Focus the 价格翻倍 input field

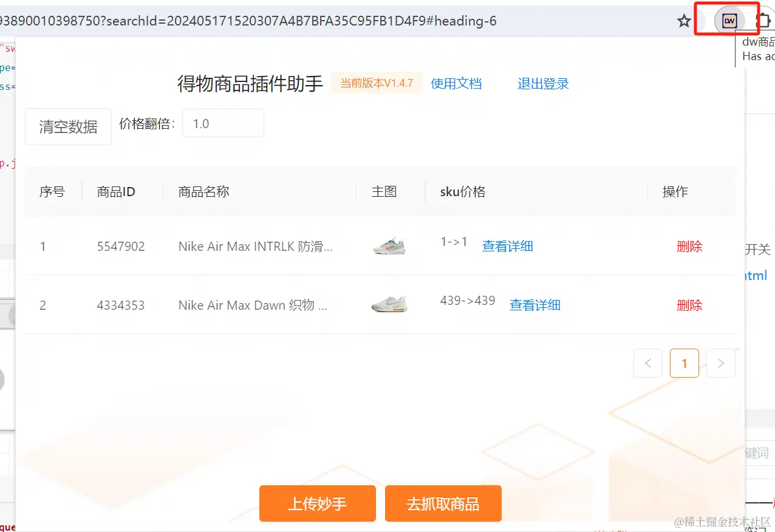coord(223,123)
